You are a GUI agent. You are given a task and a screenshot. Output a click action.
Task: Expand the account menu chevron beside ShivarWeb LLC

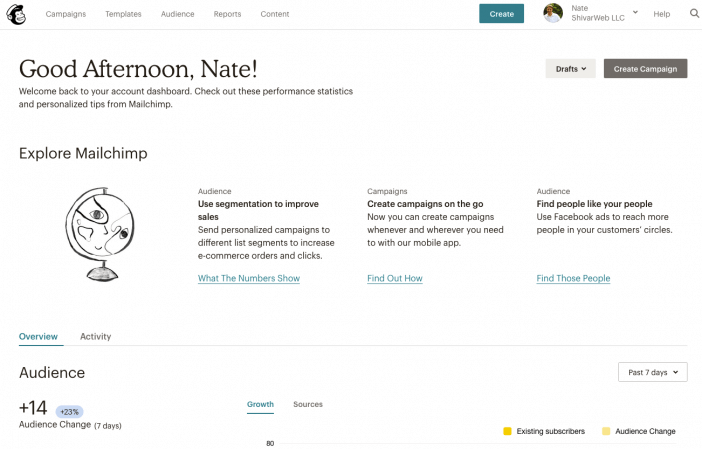(x=635, y=12)
